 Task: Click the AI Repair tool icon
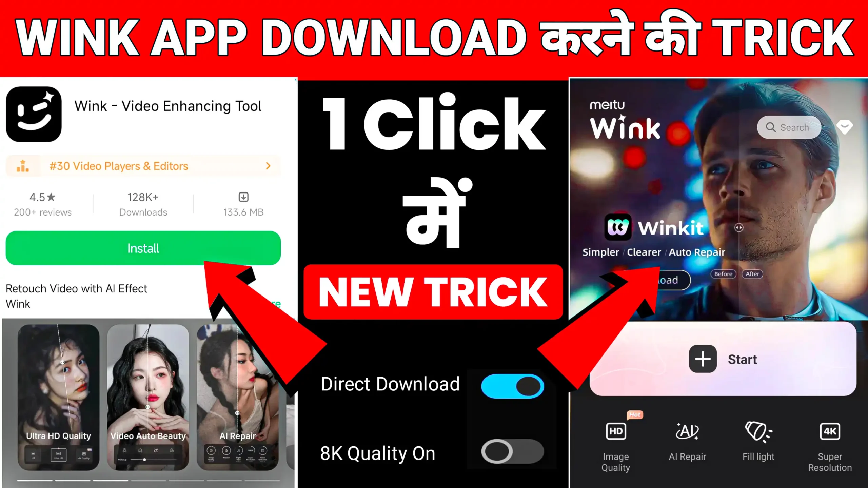coord(687,431)
